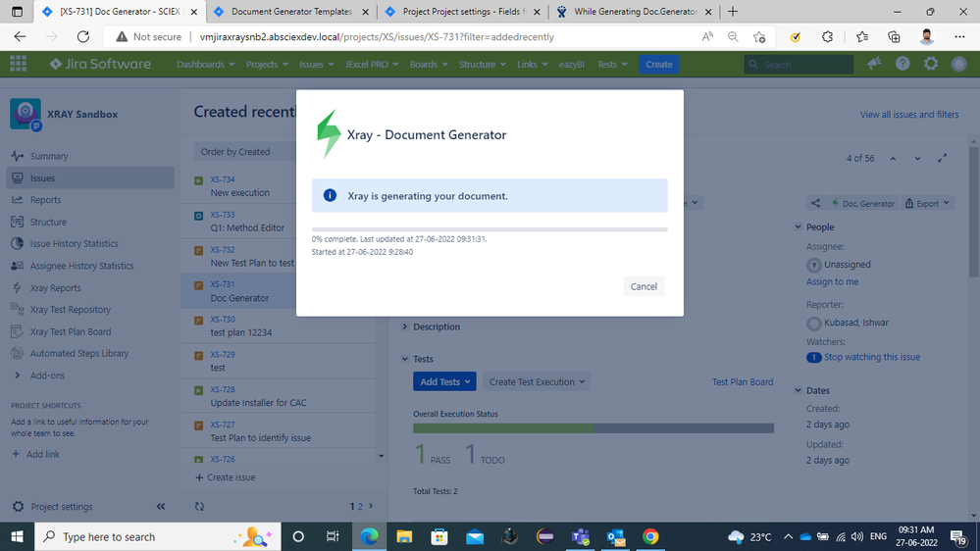This screenshot has height=551, width=980.
Task: Go to previous issue with up chevron
Action: 893,159
